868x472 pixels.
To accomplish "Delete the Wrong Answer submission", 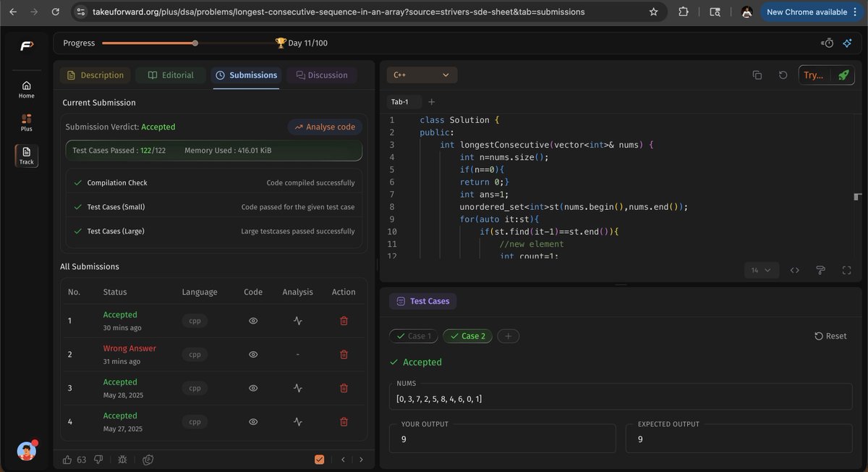I will pyautogui.click(x=344, y=354).
